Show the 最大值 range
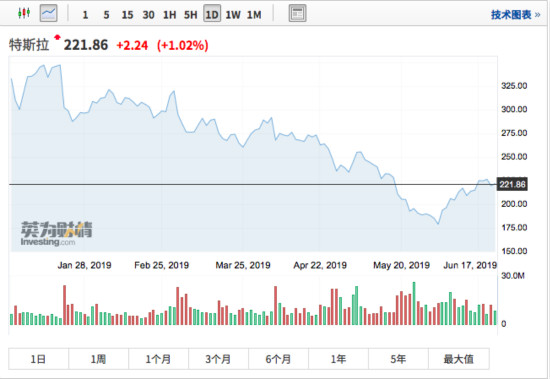 [459, 359]
